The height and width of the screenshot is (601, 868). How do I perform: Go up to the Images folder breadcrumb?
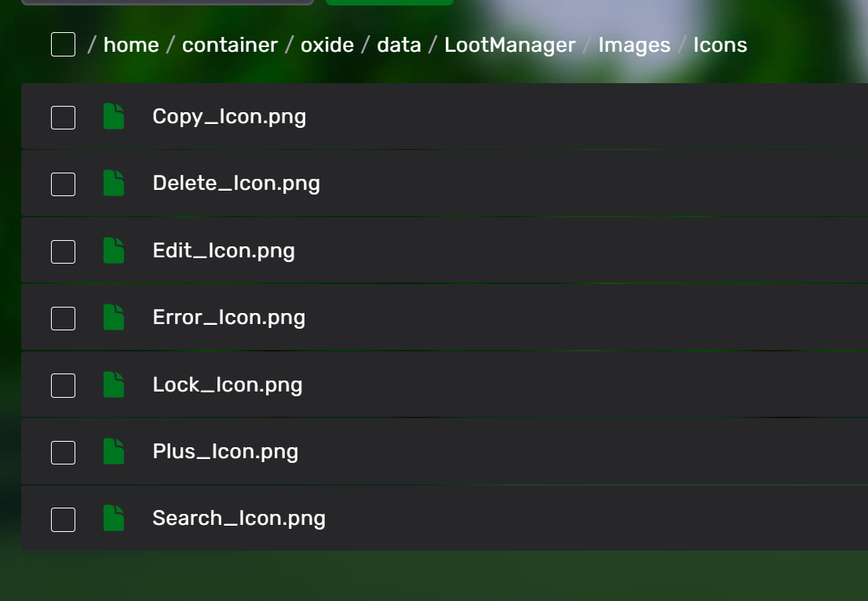(634, 46)
